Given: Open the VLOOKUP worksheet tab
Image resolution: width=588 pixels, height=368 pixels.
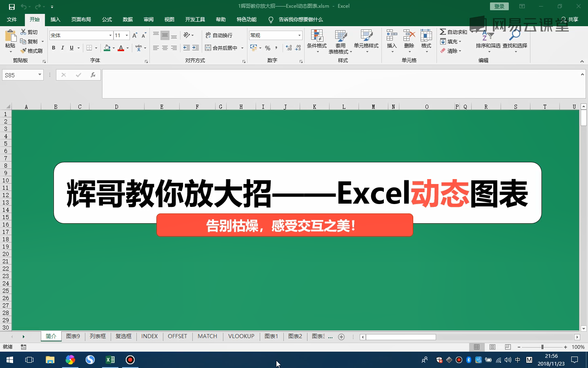Looking at the screenshot, I should (241, 337).
